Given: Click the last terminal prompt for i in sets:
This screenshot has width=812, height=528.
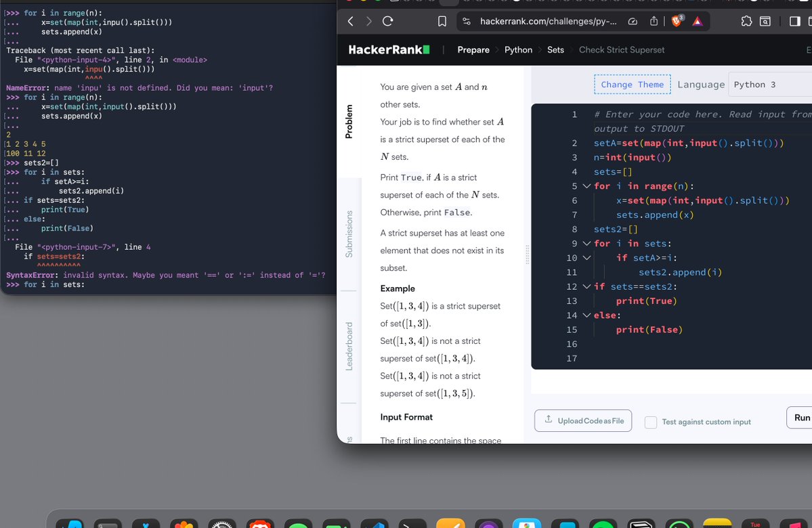Looking at the screenshot, I should [x=45, y=285].
